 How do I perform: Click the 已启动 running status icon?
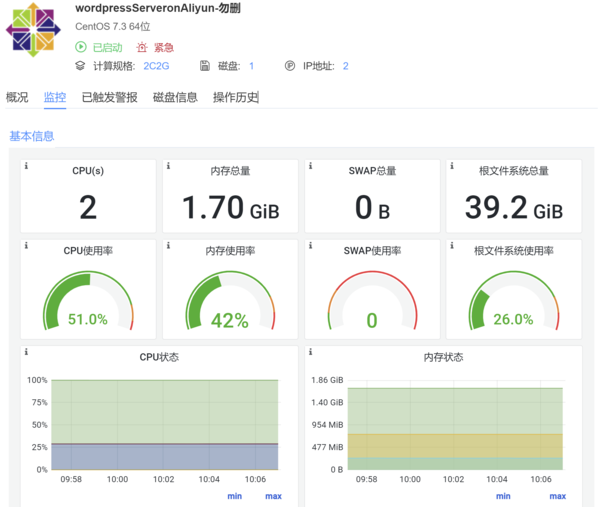pos(81,47)
